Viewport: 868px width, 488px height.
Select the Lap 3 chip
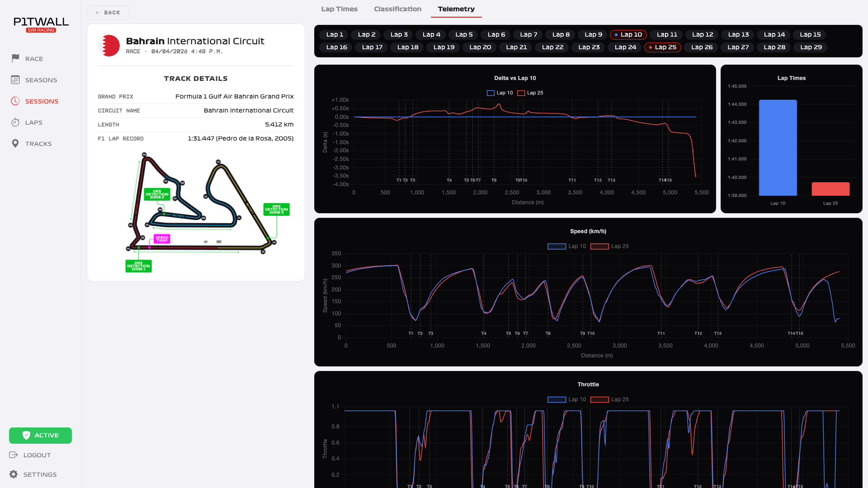pyautogui.click(x=399, y=34)
